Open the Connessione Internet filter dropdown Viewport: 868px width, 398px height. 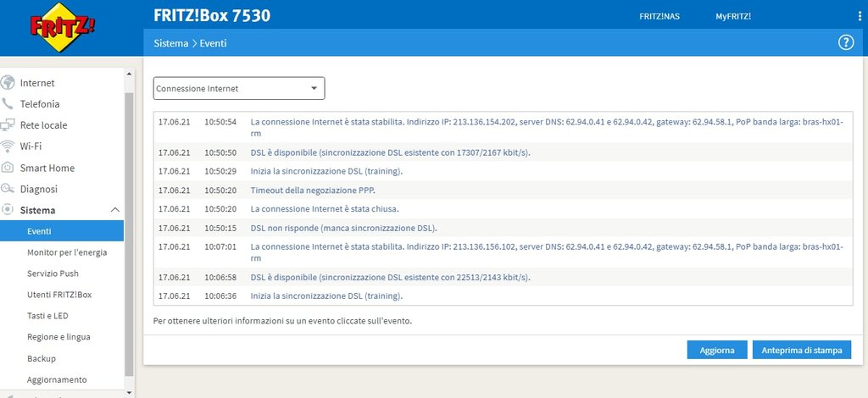(239, 88)
